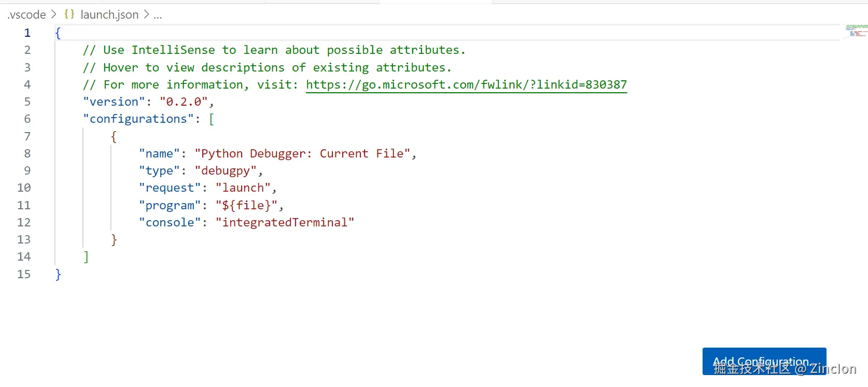Click the .vscode breadcrumb folder
The image size is (868, 387).
[x=26, y=15]
